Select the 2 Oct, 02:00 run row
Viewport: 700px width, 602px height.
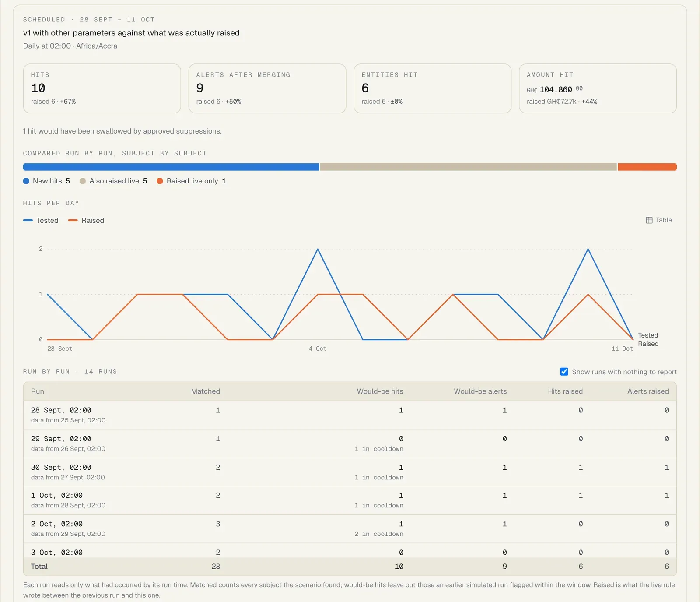tap(350, 528)
